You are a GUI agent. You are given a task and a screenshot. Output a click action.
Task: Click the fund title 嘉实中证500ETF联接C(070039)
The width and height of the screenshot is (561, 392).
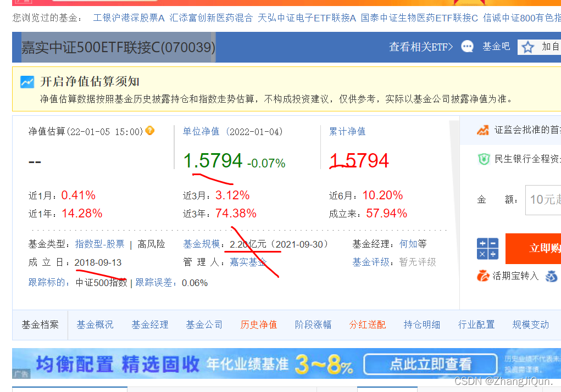(119, 47)
